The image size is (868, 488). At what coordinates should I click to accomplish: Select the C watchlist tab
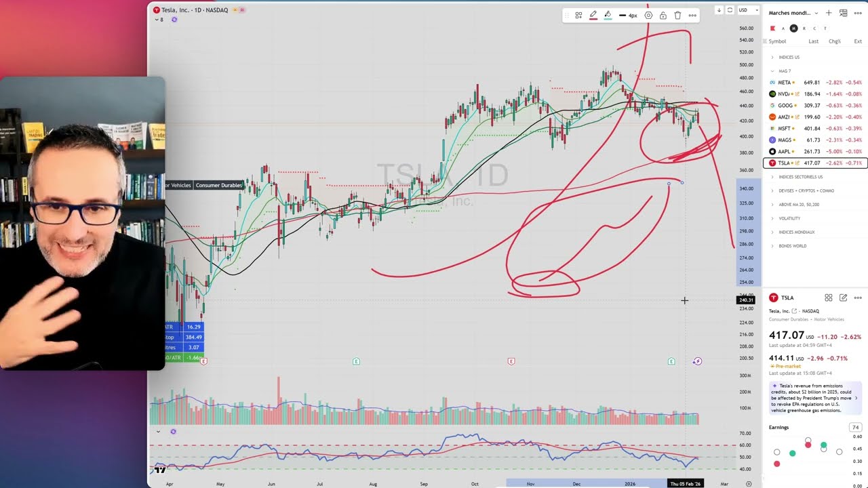[814, 28]
